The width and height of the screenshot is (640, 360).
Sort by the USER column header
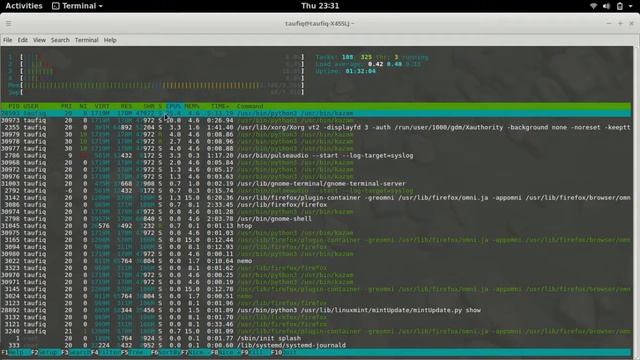pyautogui.click(x=31, y=106)
